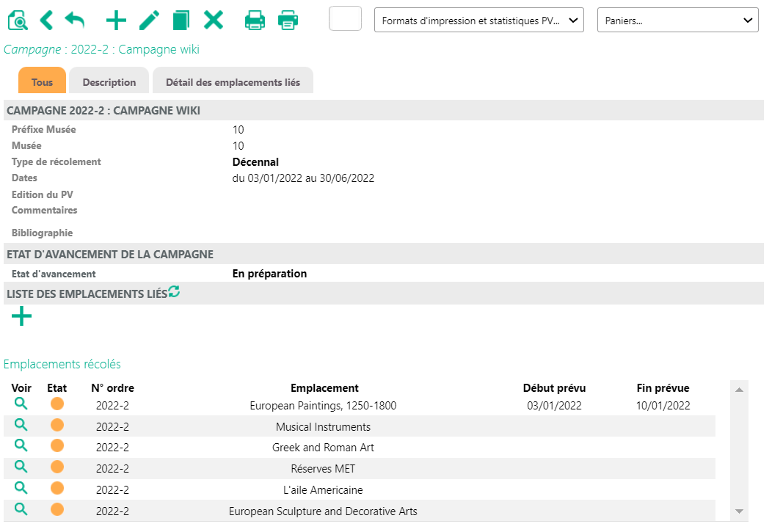Go to previous record with left chevron

(46, 20)
